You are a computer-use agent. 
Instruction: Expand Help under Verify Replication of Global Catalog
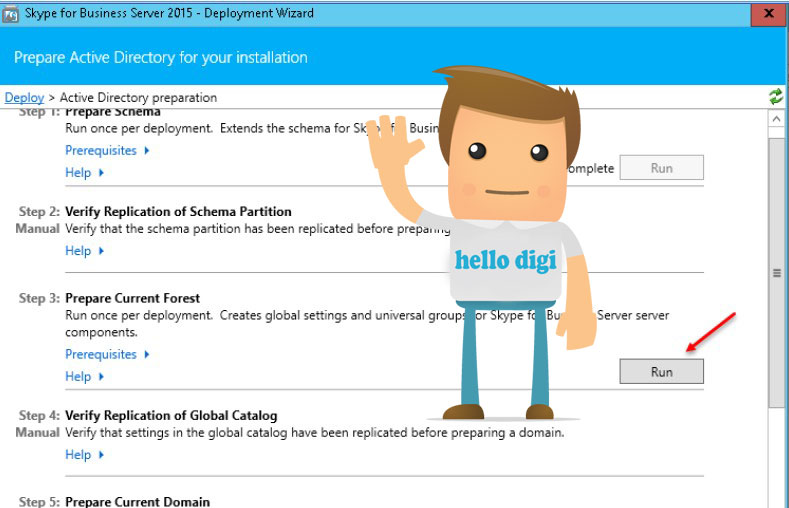(84, 455)
